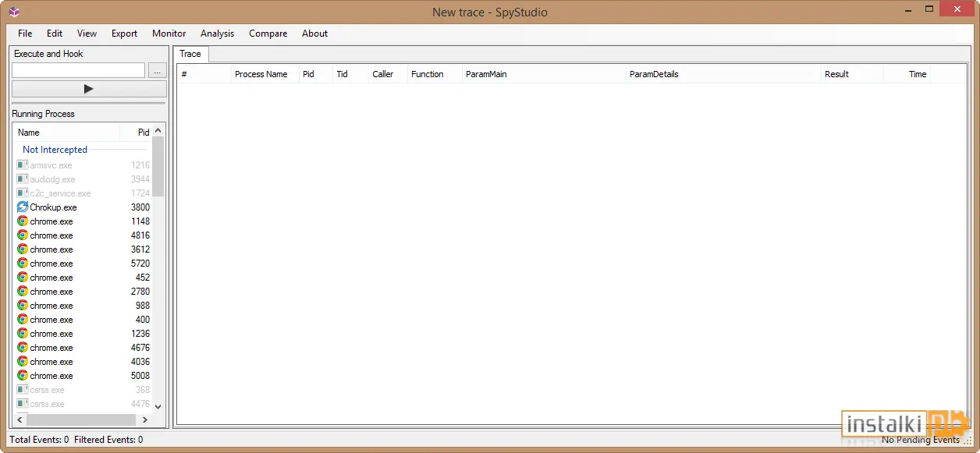Open the Export menu
The image size is (980, 453).
tap(124, 34)
